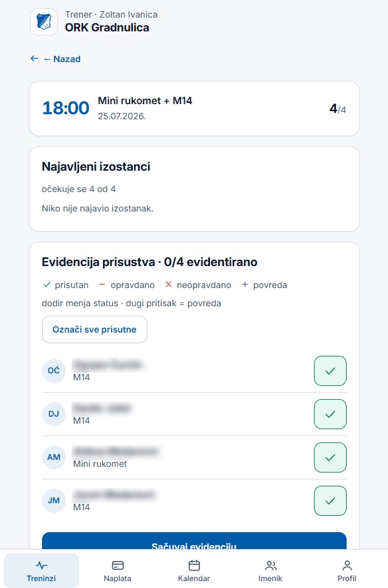Click the Najavljeni izostanci card

point(194,189)
